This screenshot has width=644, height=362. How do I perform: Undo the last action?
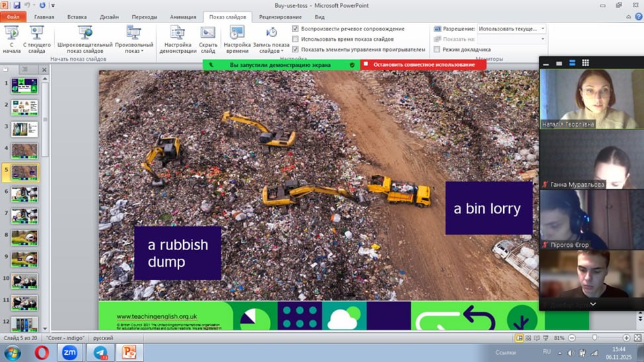pos(28,5)
